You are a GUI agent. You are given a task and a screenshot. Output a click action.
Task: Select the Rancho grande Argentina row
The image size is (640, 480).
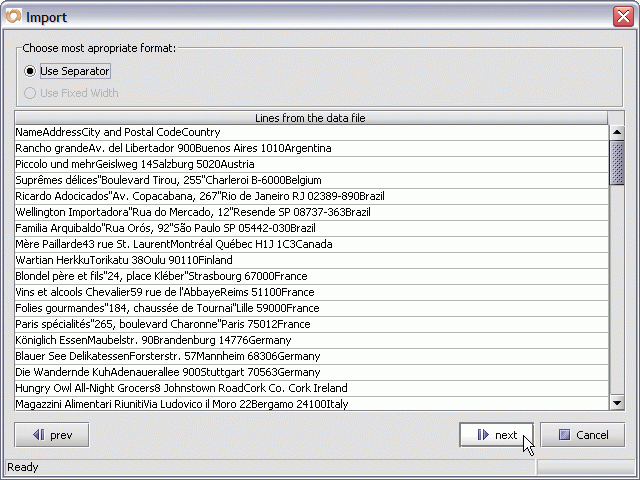(311, 148)
